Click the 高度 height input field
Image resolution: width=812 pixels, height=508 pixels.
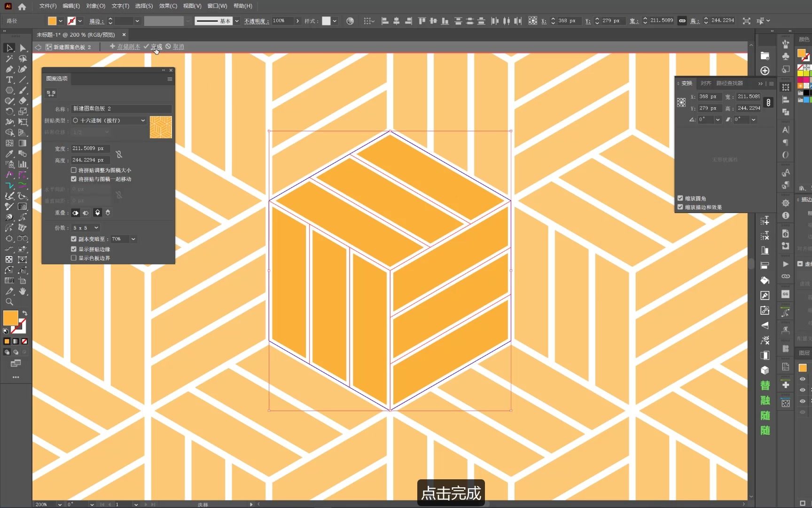pyautogui.click(x=91, y=160)
